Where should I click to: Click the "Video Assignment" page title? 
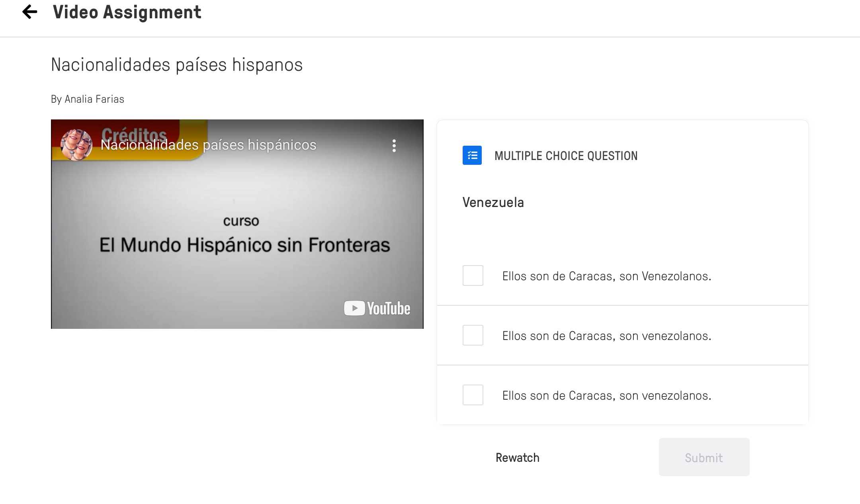(x=127, y=12)
